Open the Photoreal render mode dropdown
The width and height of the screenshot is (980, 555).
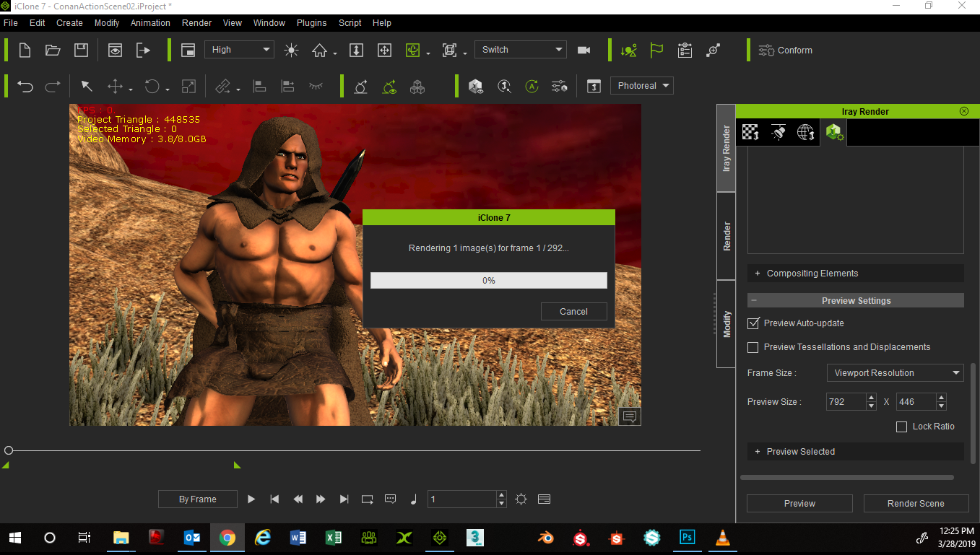[642, 86]
